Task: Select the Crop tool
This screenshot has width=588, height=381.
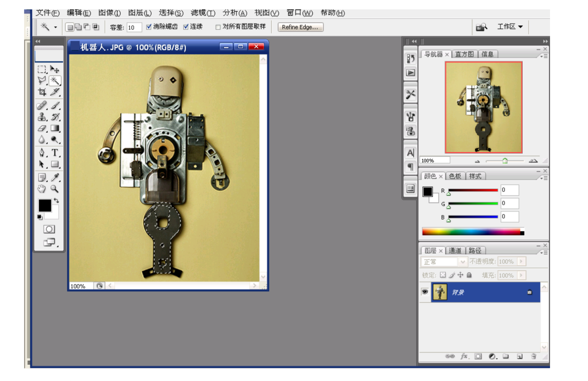Action: pos(42,92)
